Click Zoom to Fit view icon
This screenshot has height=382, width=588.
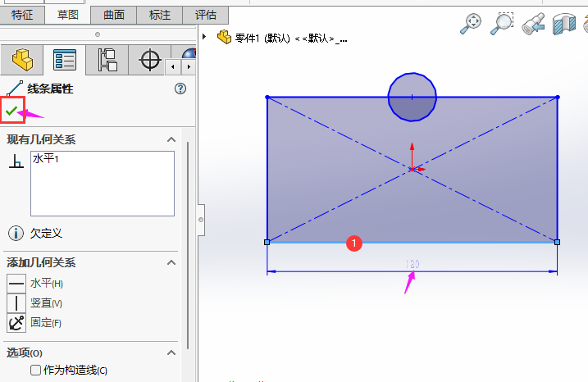pyautogui.click(x=471, y=23)
